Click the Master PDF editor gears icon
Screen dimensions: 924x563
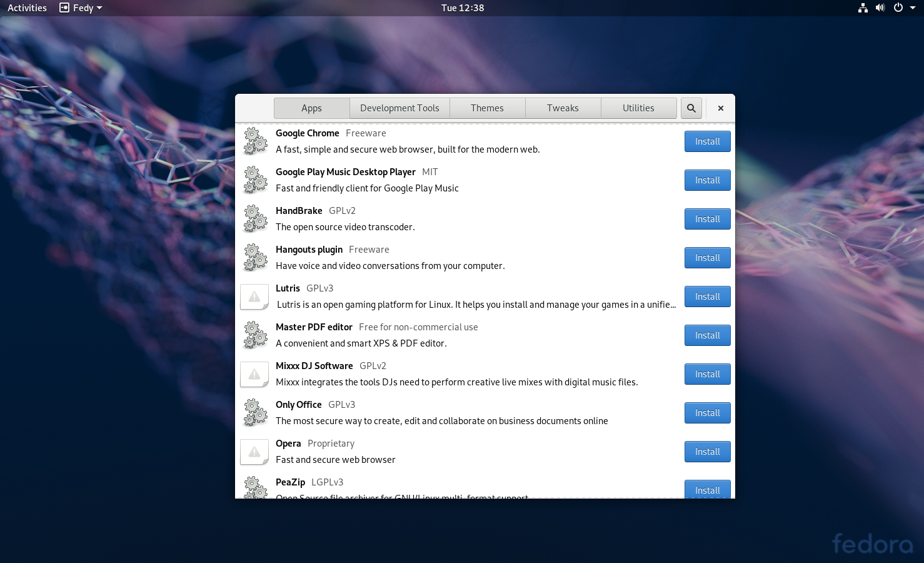(x=255, y=335)
